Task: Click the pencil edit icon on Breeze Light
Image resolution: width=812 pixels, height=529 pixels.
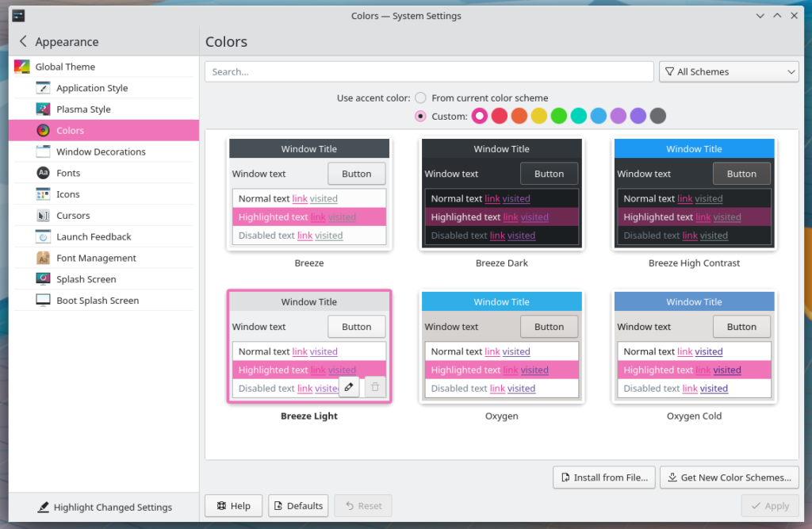Action: coord(349,387)
